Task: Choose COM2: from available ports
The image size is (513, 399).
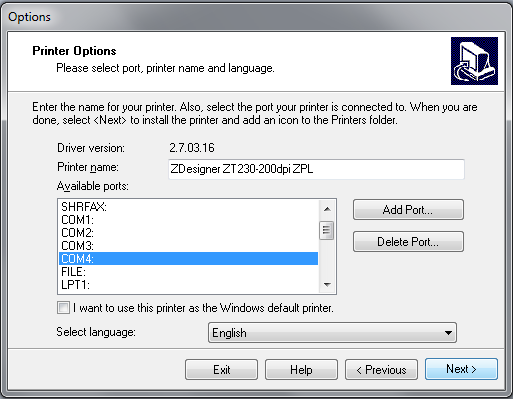Action: tap(188, 233)
